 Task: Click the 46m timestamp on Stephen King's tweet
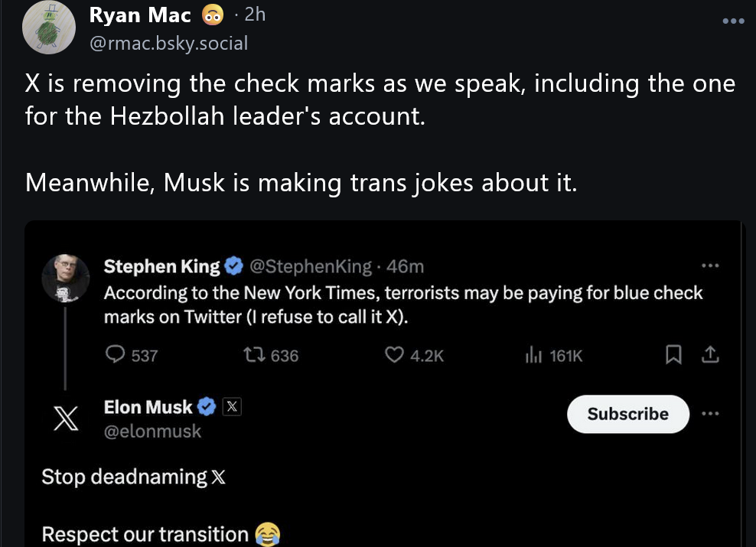[x=406, y=266]
